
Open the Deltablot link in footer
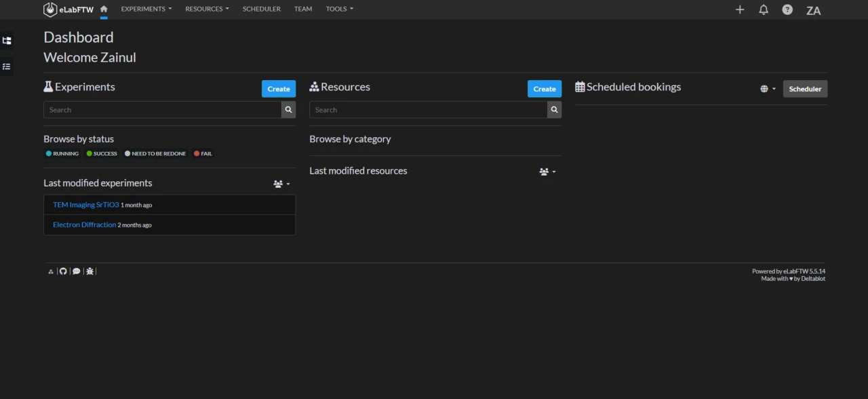point(813,278)
